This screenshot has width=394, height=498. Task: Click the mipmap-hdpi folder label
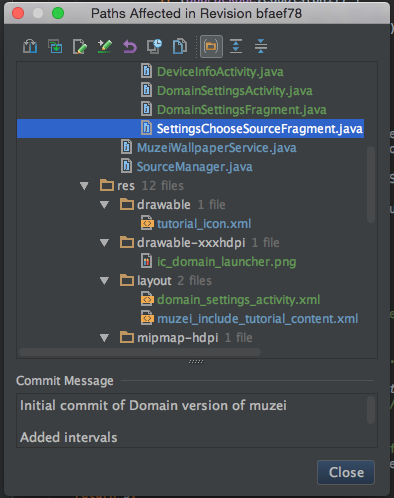(178, 338)
